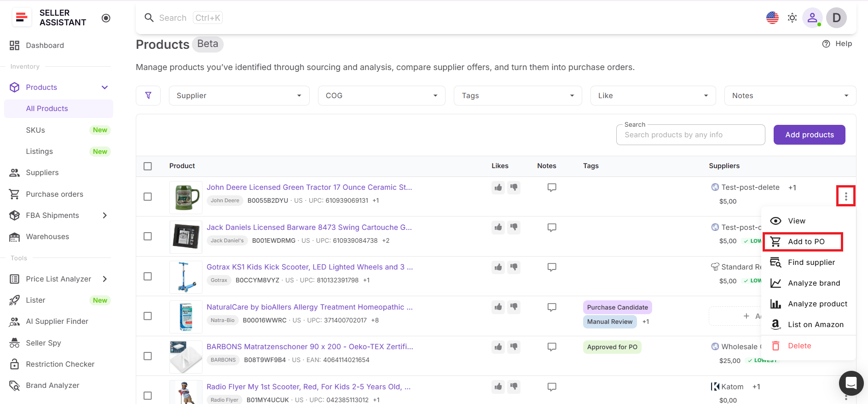Collapse the Products sidebar section chevron
Image resolution: width=868 pixels, height=404 pixels.
pyautogui.click(x=105, y=88)
